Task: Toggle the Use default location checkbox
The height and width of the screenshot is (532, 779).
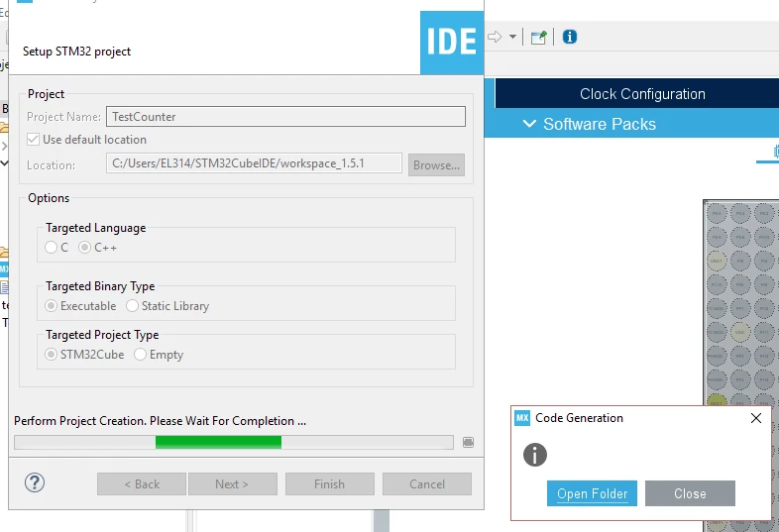Action: click(34, 140)
